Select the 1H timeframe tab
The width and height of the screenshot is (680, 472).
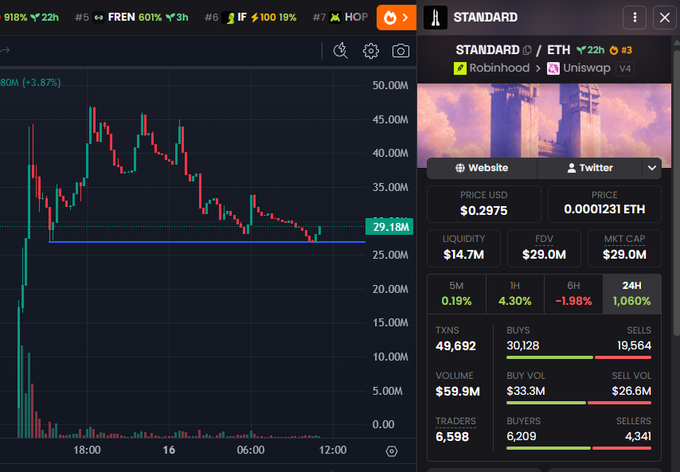coord(515,294)
